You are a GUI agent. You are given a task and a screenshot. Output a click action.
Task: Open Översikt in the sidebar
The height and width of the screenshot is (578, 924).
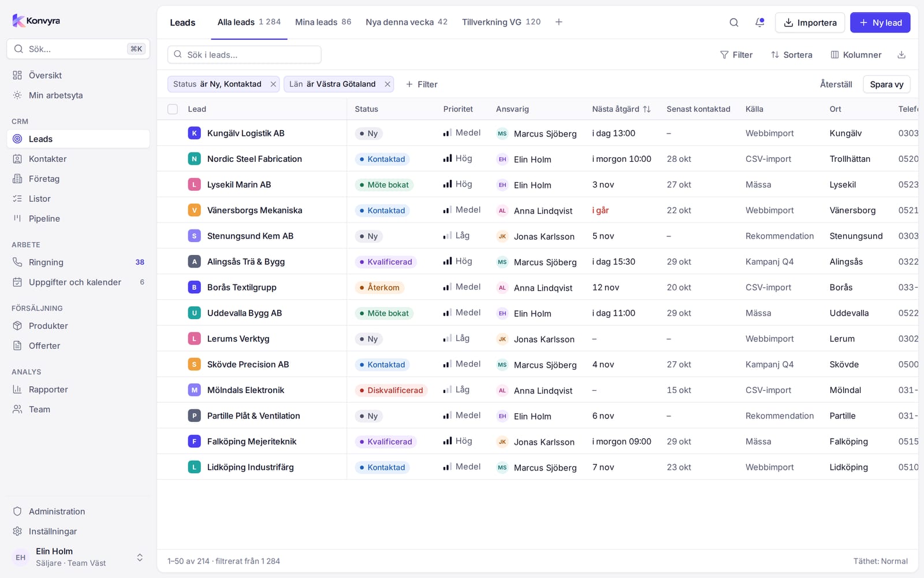[x=78, y=75]
